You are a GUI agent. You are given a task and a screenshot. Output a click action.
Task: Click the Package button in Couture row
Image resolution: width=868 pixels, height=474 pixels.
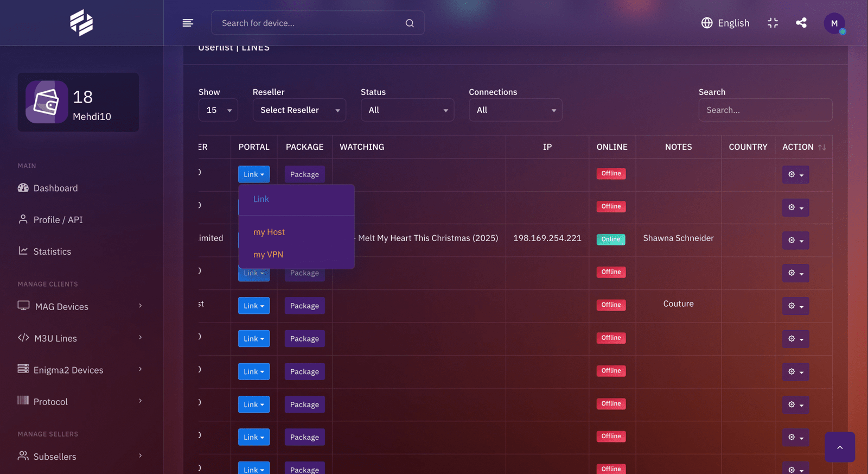pyautogui.click(x=304, y=306)
